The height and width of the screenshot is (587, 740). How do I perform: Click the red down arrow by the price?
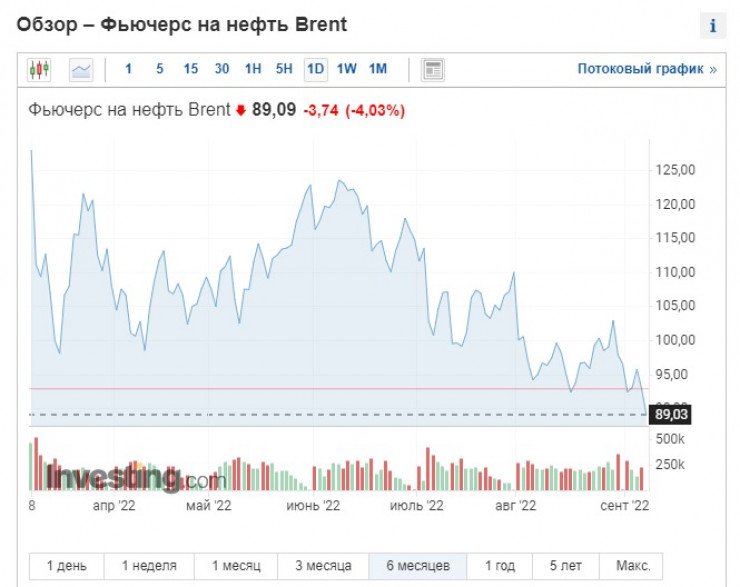pyautogui.click(x=240, y=110)
